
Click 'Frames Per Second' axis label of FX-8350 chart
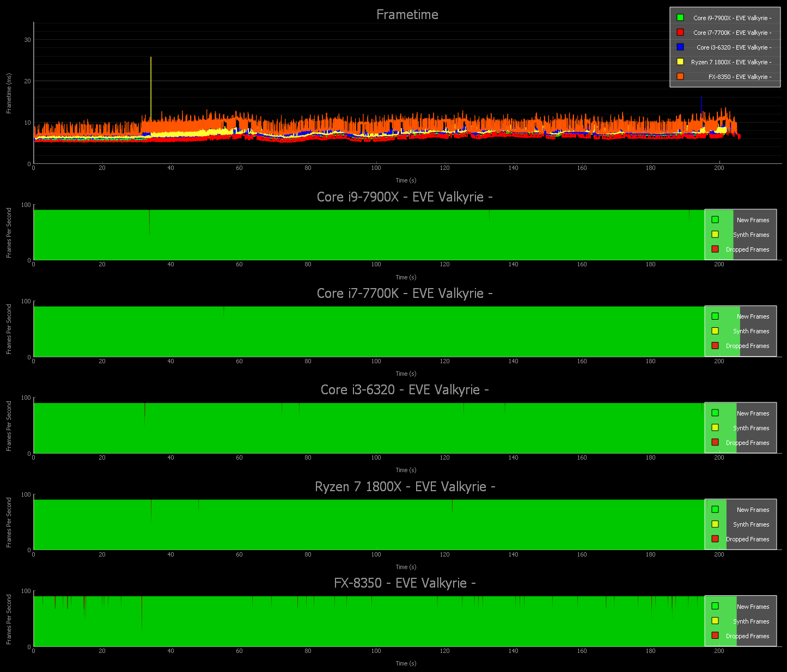[9, 619]
